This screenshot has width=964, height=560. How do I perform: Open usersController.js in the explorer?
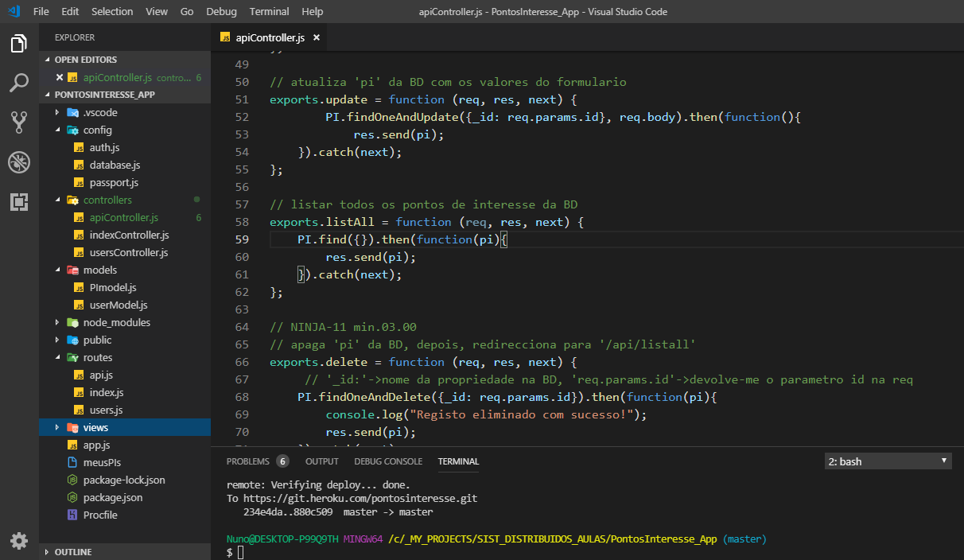click(x=129, y=252)
